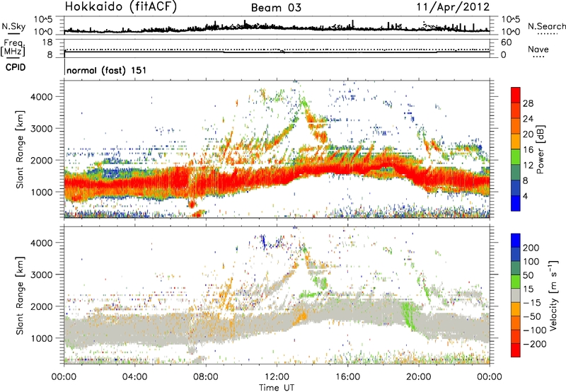Click the '16' tick on Power colorbar
Viewport: 566px width, 392px height.
point(528,149)
